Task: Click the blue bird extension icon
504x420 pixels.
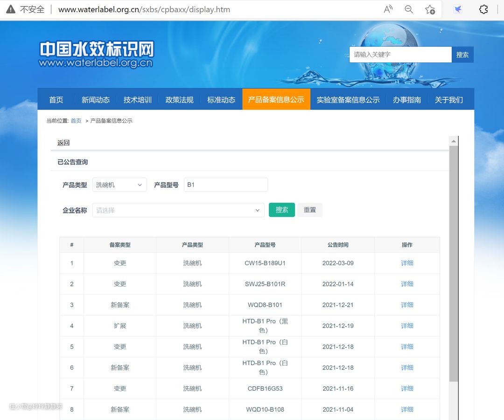Action: pos(458,9)
